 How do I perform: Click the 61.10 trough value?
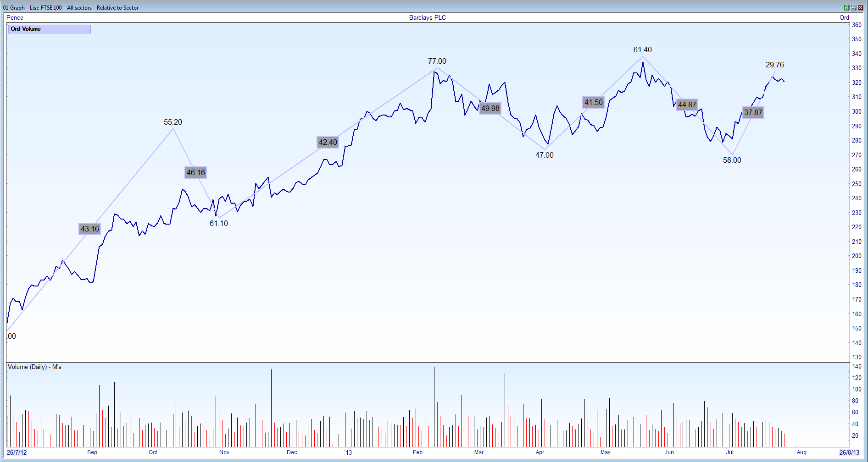point(218,223)
